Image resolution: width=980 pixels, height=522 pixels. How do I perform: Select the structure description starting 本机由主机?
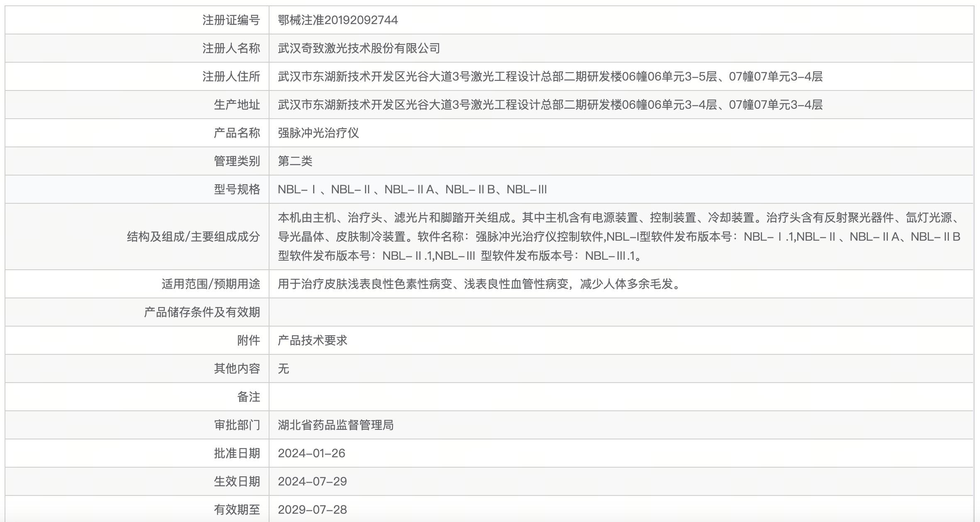[x=619, y=237]
